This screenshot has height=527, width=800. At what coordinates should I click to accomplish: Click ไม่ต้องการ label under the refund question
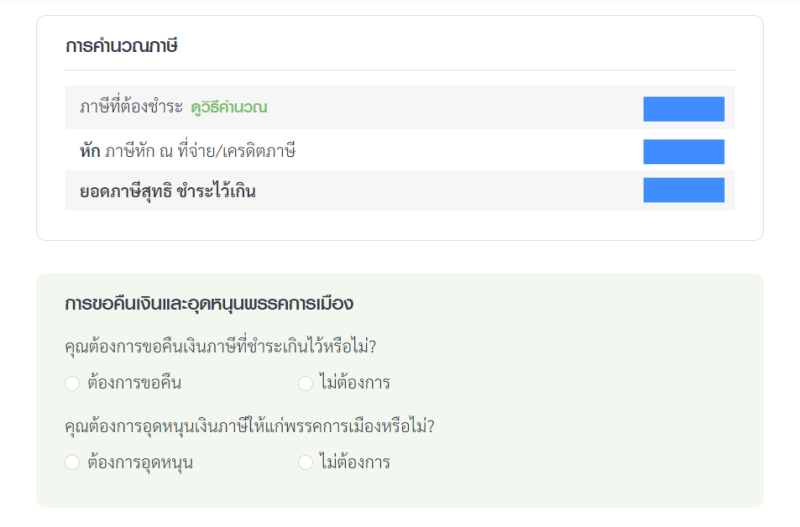point(354,383)
